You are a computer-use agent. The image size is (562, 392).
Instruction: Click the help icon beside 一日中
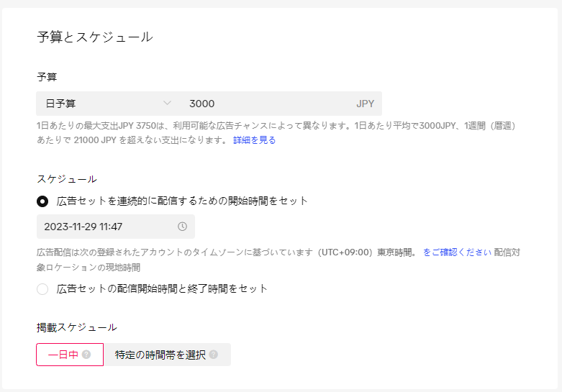[x=86, y=355]
